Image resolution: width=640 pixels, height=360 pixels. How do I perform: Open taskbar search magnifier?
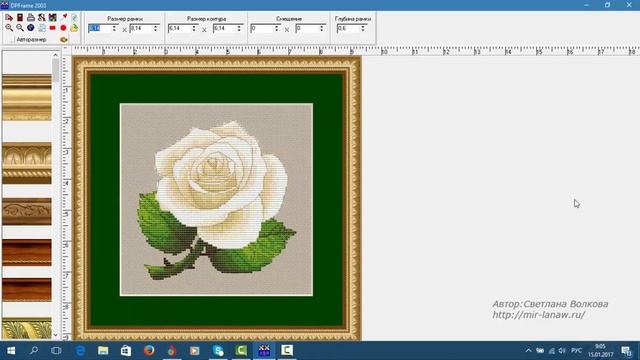(34, 350)
